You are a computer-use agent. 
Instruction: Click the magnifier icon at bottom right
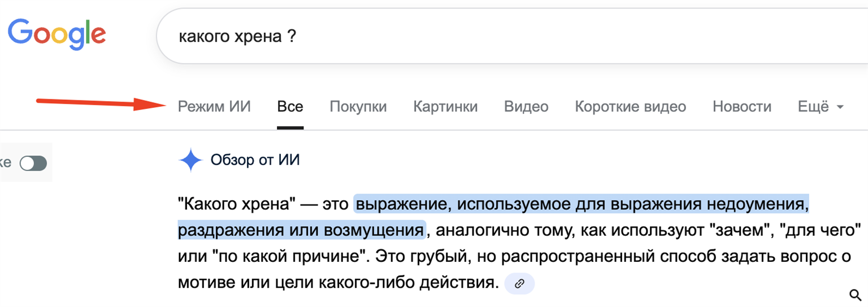click(855, 294)
